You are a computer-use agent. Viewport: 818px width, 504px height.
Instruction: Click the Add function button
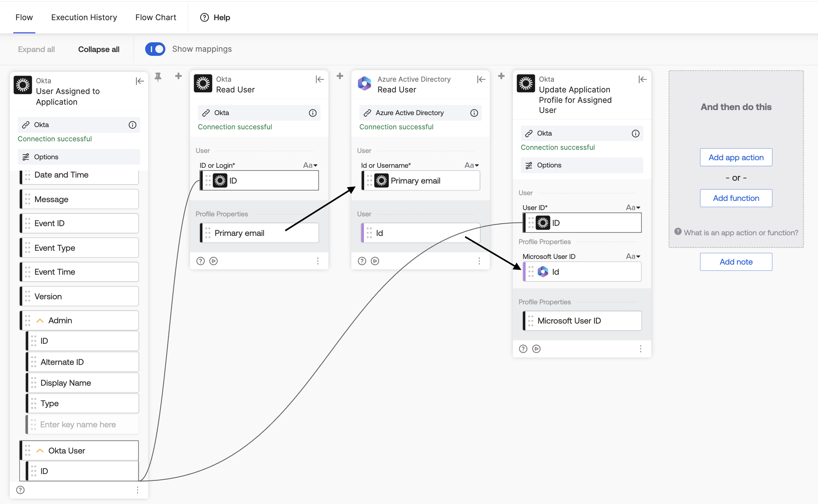pos(736,198)
